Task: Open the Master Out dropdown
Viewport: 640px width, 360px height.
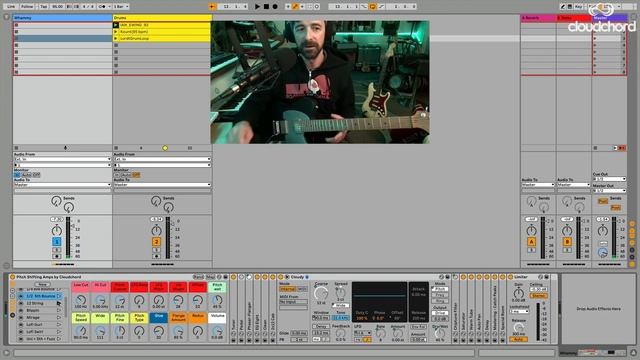Action: (x=609, y=191)
